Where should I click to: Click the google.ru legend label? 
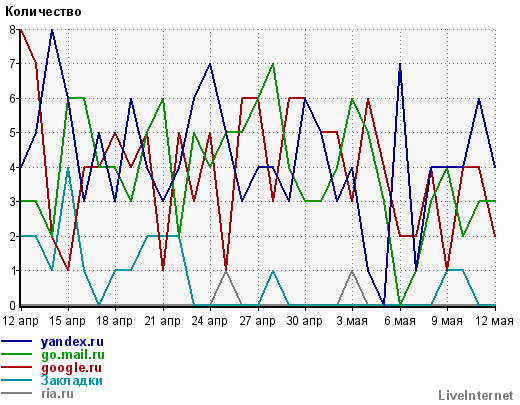pyautogui.click(x=71, y=368)
